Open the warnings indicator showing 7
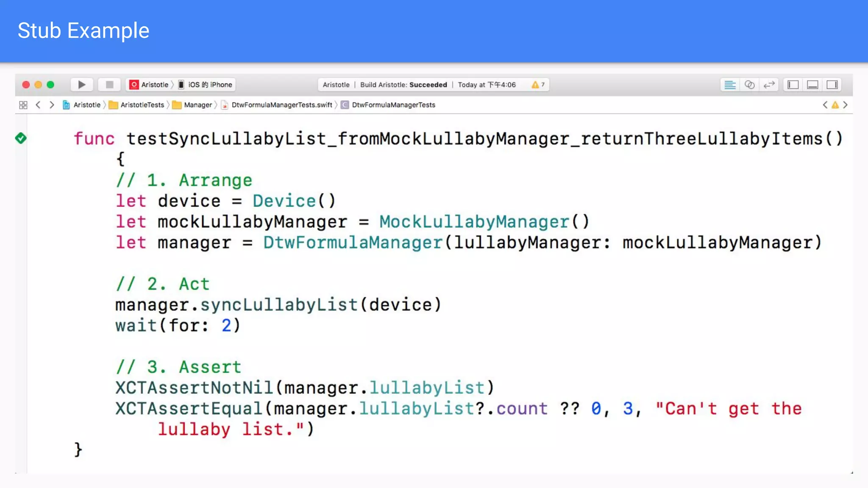The image size is (868, 488). [538, 85]
